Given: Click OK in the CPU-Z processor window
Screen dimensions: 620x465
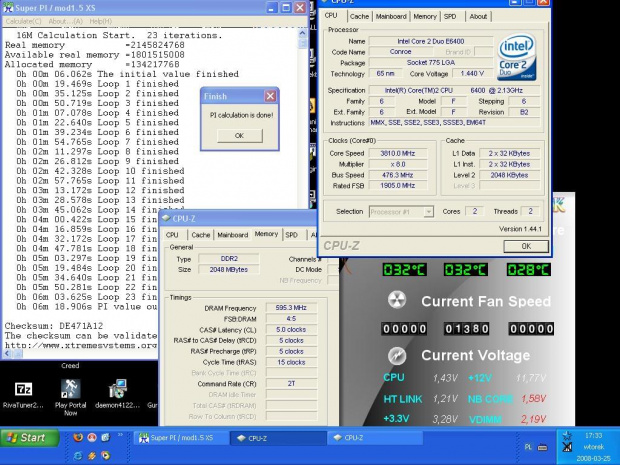Looking at the screenshot, I should tap(526, 246).
